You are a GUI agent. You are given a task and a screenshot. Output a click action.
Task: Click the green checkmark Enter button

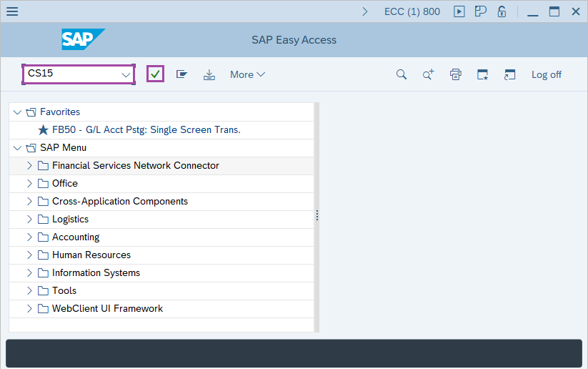(155, 74)
